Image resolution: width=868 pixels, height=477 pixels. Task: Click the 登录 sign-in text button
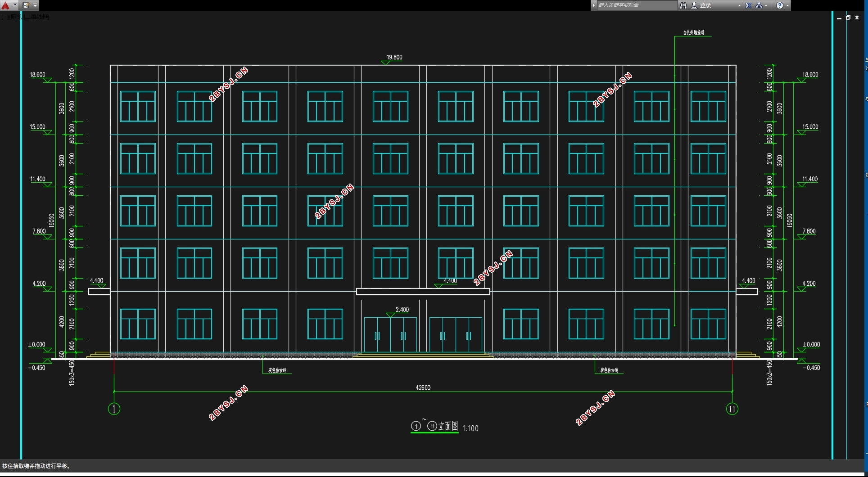tap(705, 5)
